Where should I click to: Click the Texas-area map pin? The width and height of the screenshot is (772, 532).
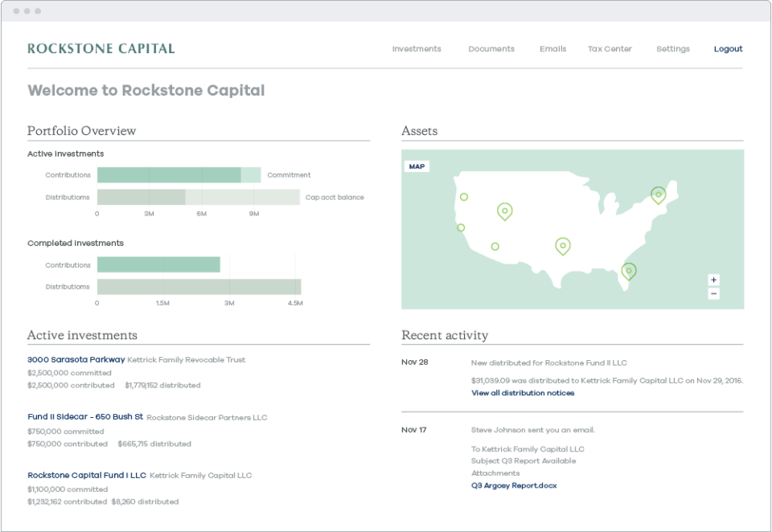563,246
